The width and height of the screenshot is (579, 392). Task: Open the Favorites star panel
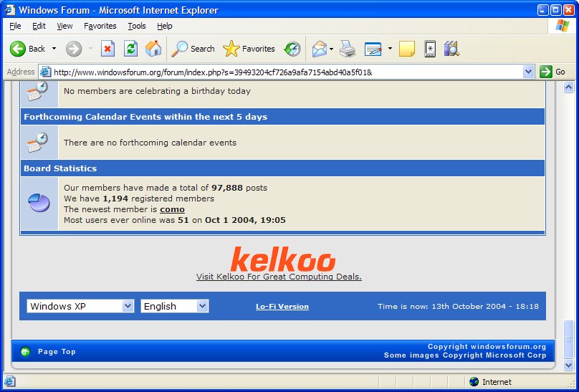coord(249,49)
